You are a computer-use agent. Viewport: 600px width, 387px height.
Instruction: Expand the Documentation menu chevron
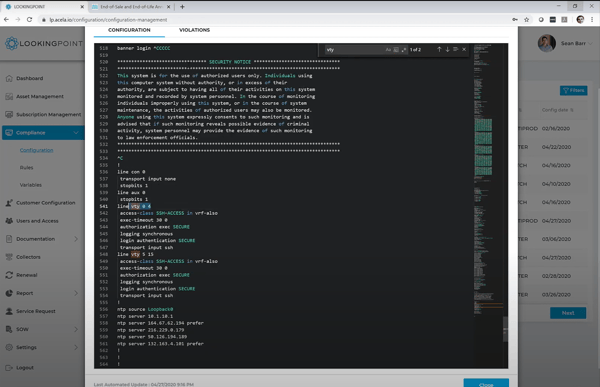[76, 239]
